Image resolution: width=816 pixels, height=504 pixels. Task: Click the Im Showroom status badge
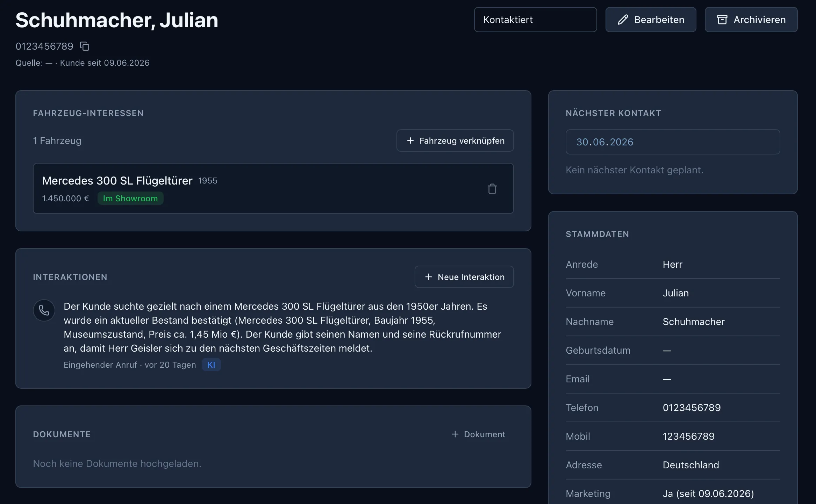130,198
